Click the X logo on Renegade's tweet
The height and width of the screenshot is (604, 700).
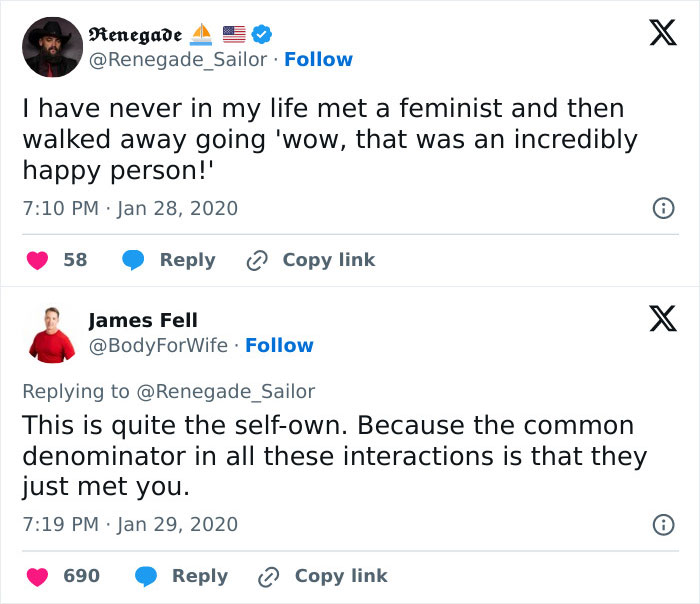(656, 34)
